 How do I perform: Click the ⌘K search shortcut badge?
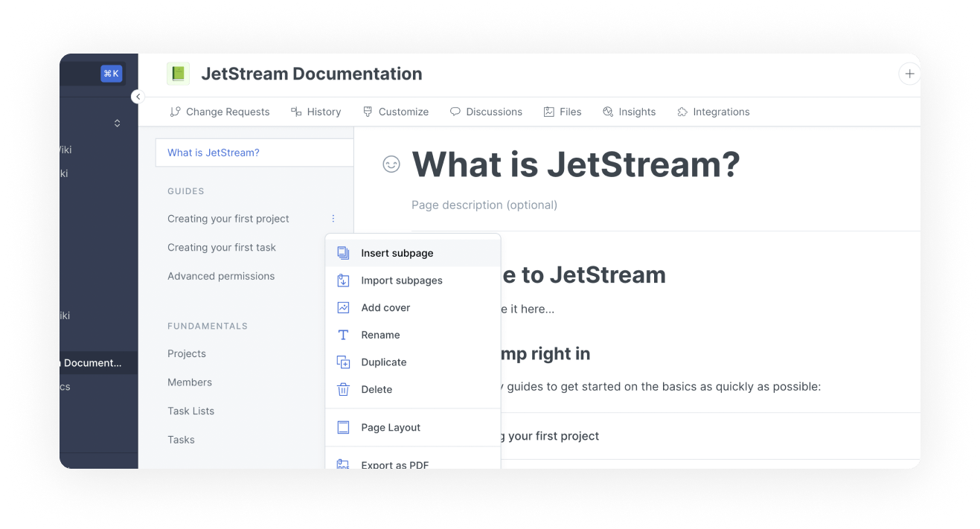[x=112, y=73]
